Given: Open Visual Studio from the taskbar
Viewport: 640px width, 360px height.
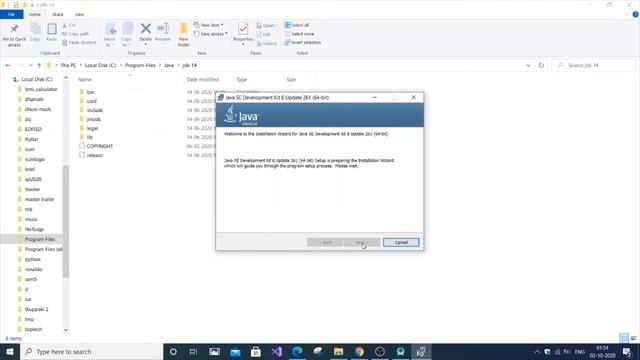Looking at the screenshot, I should coord(276,351).
